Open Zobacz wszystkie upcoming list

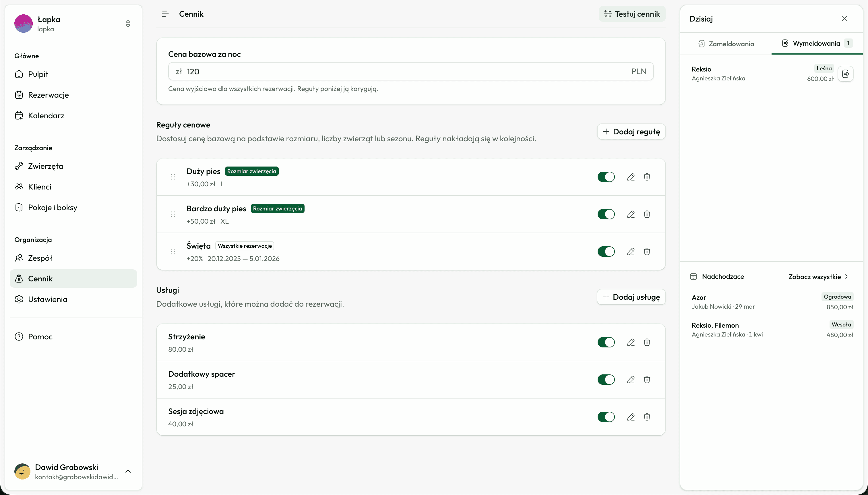818,277
